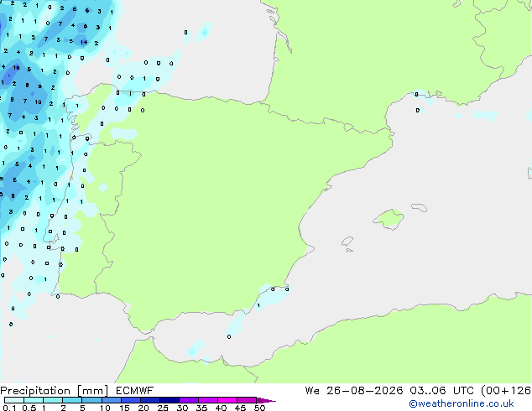Click the 14 mm precipitation value on map

(84, 43)
